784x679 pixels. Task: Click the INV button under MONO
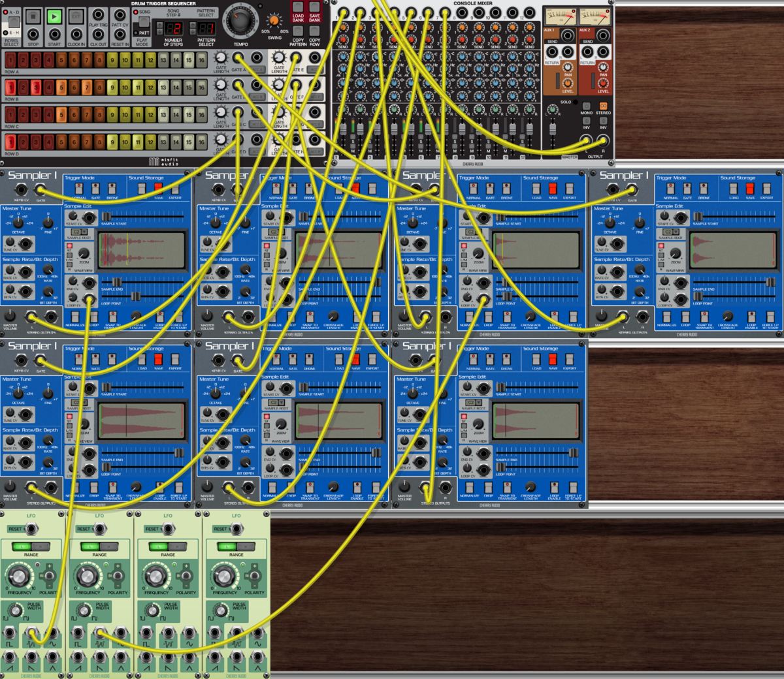click(586, 121)
